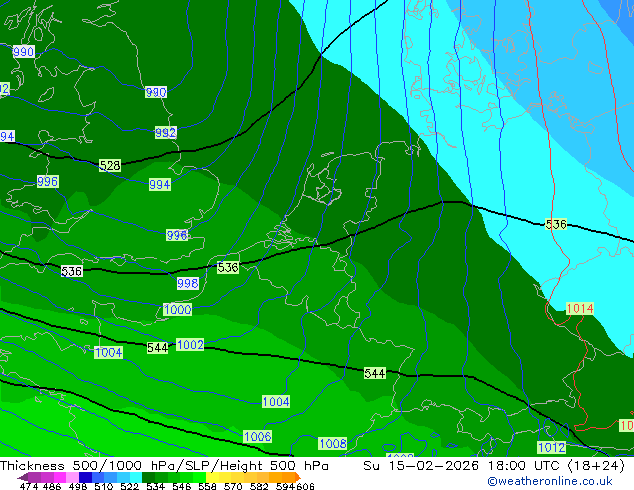Click the 1012 isobar label

tap(552, 447)
